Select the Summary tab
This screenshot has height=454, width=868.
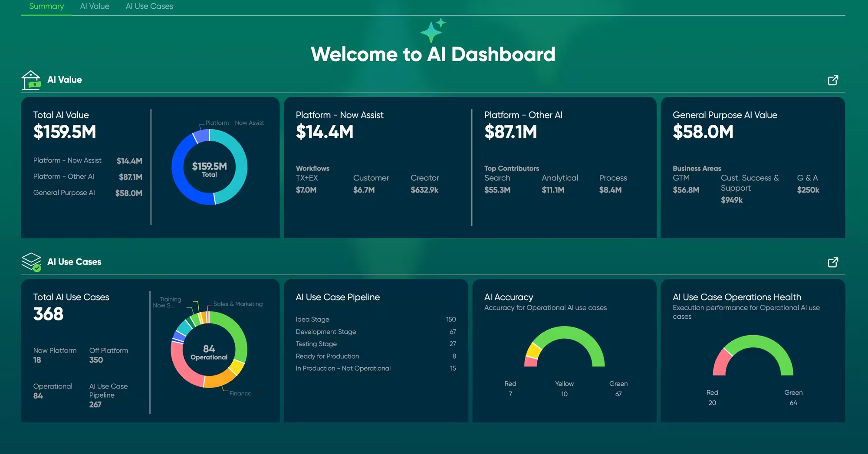click(46, 7)
